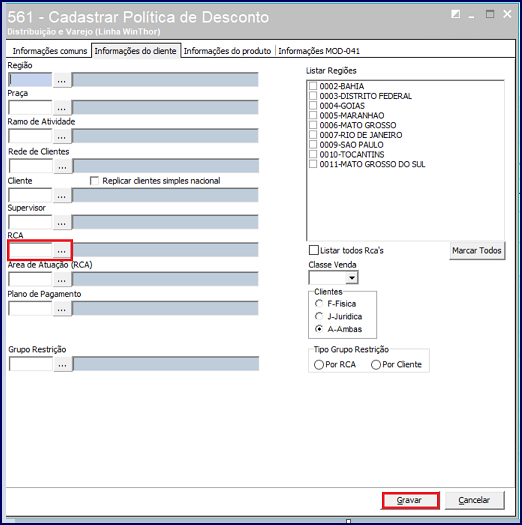Screen dimensions: 522x525
Task: Open Rede de Clientes lookup button
Action: (62, 166)
